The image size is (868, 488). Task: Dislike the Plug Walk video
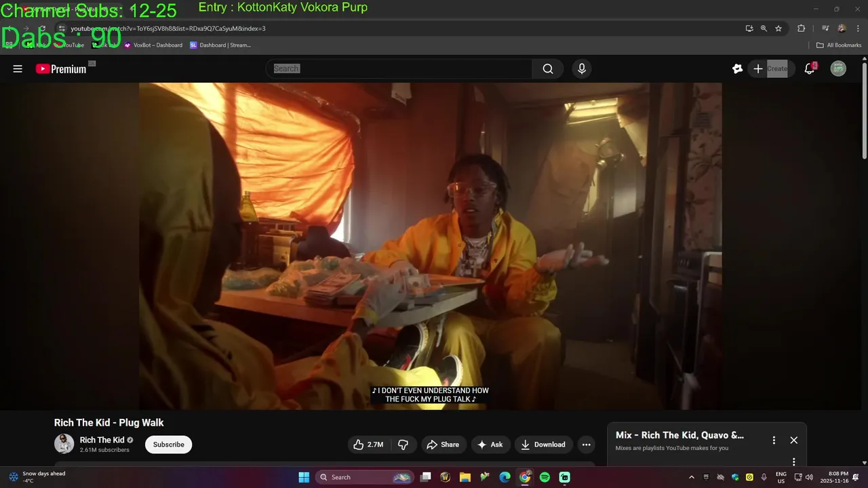[x=403, y=445]
